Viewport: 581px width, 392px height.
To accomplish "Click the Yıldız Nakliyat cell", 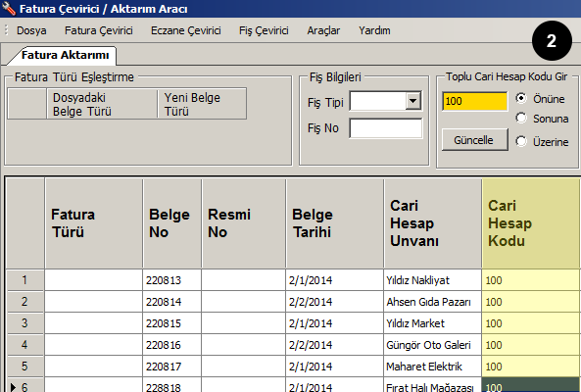I will coord(432,280).
